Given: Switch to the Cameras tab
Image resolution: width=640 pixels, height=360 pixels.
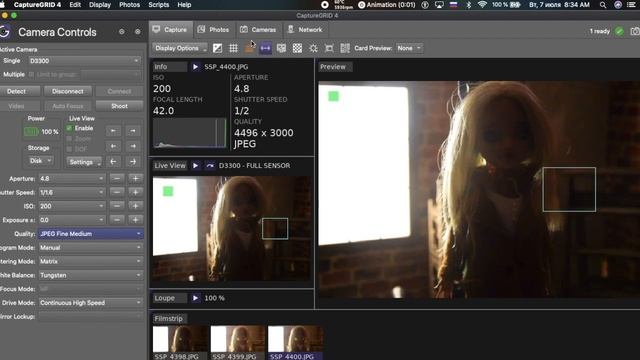Looking at the screenshot, I should point(258,30).
